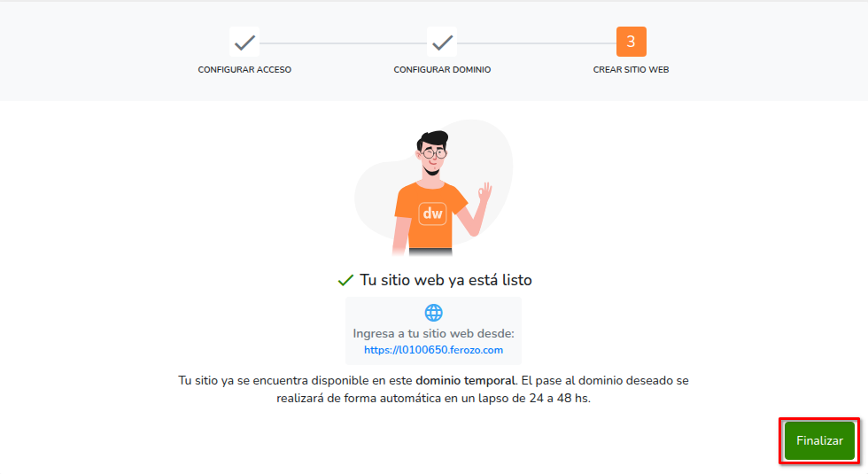Screen dimensions: 868x474
Task: Click the character's OK hand gesture
Action: pos(485,193)
